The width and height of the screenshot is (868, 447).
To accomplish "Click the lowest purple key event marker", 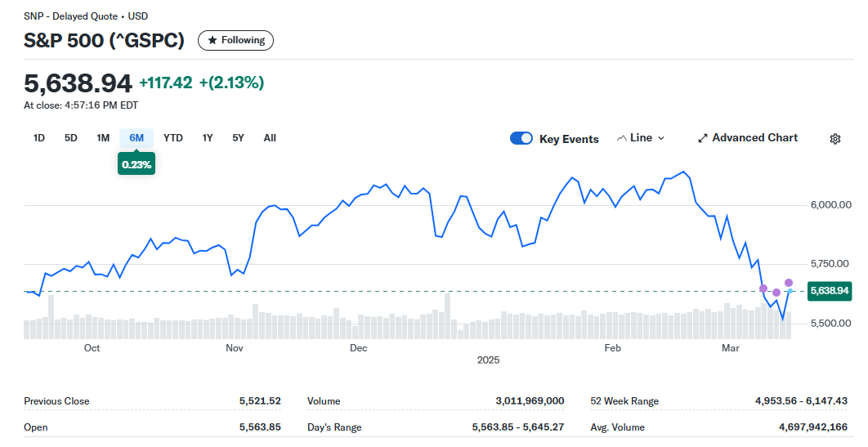I will [776, 293].
